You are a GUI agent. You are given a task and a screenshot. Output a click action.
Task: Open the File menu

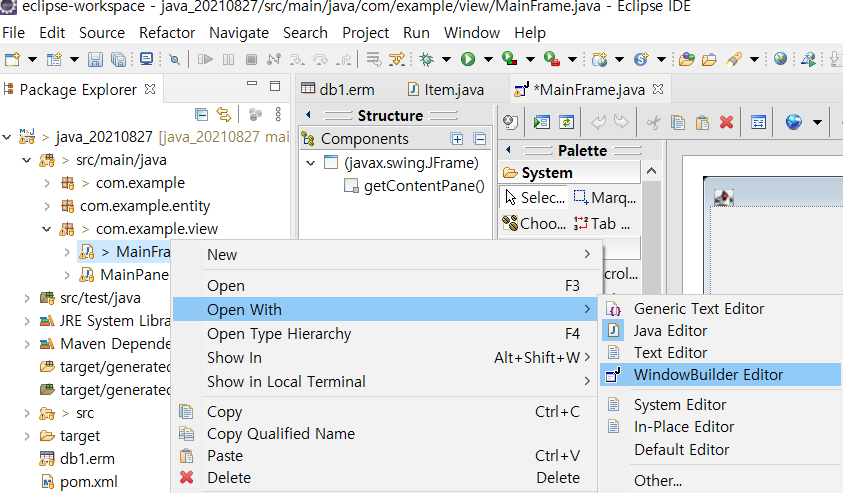tap(13, 33)
